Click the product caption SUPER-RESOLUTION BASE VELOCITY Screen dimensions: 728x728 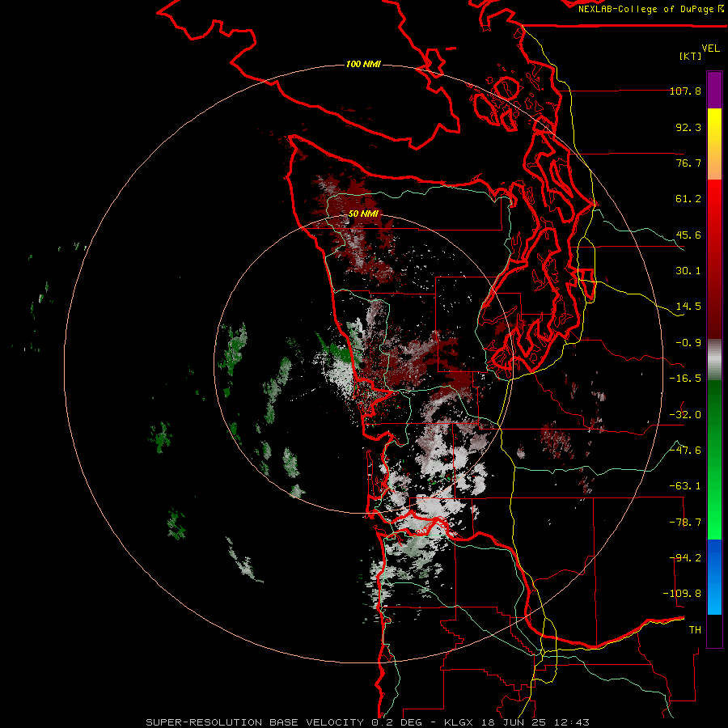pos(255,722)
